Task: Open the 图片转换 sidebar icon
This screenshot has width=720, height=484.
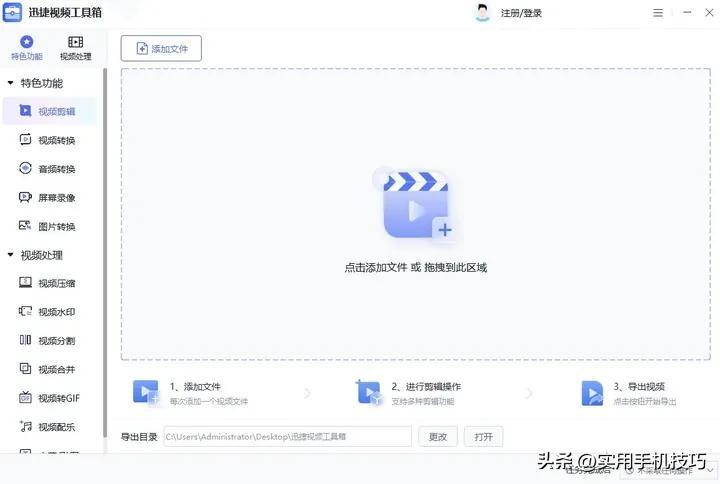Action: 25,225
